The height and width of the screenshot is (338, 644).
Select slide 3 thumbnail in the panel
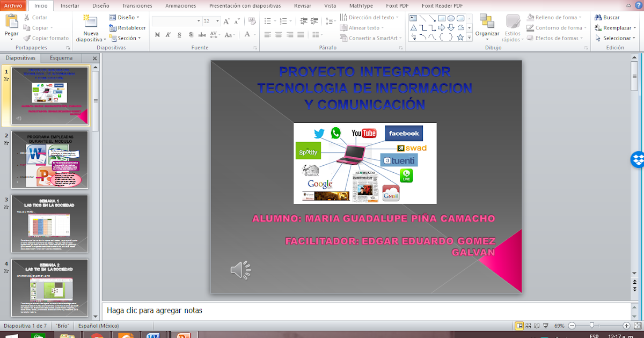50,222
